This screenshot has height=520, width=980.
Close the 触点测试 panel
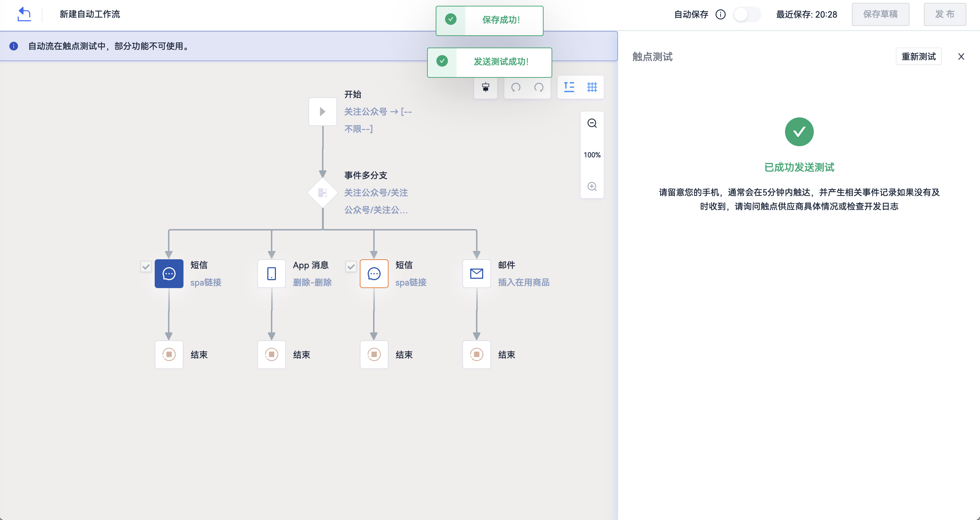961,57
